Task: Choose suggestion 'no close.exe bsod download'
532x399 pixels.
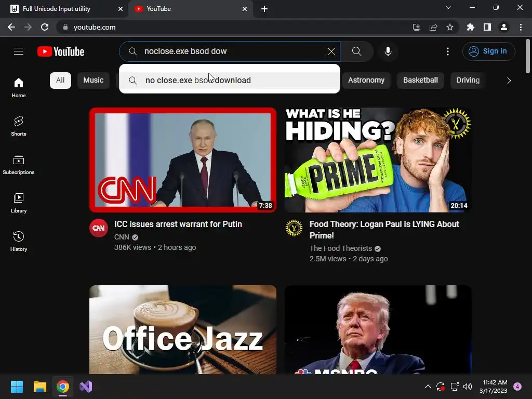Action: [x=230, y=80]
